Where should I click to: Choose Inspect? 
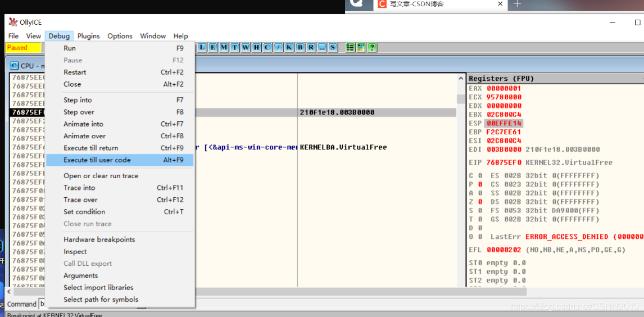tap(120, 251)
